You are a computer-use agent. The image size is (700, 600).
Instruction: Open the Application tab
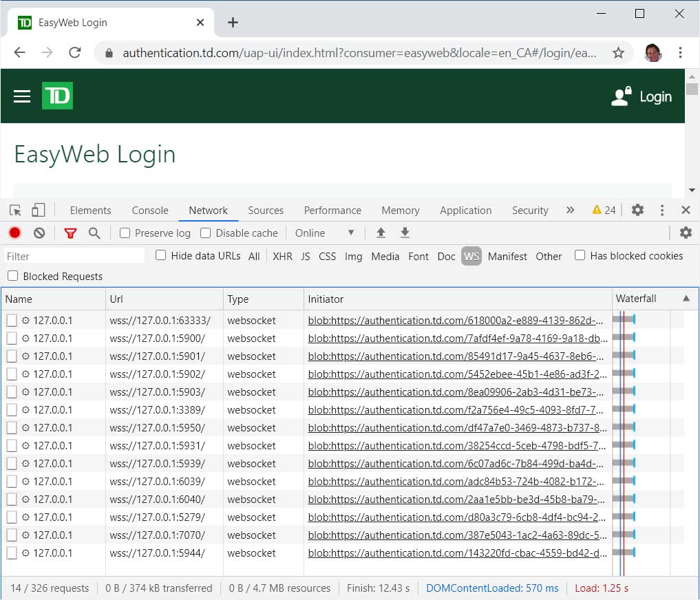click(x=465, y=211)
